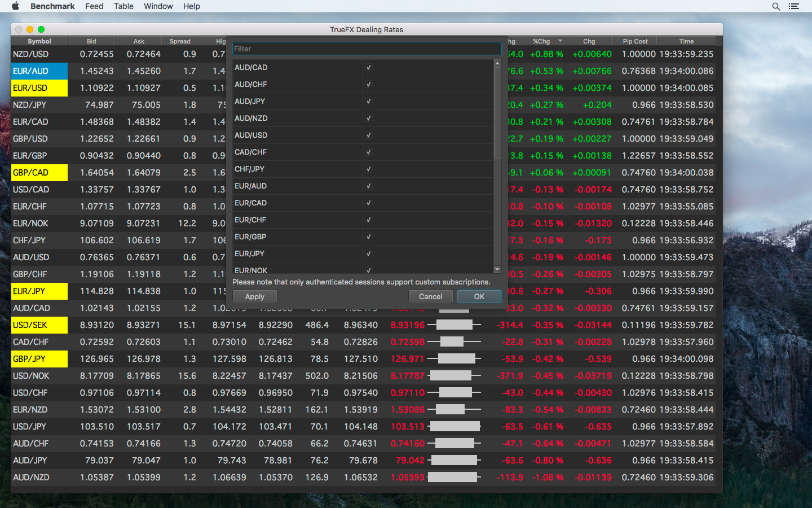The width and height of the screenshot is (812, 508).
Task: Click AUD/JPY last price 79.042
Action: click(x=410, y=461)
